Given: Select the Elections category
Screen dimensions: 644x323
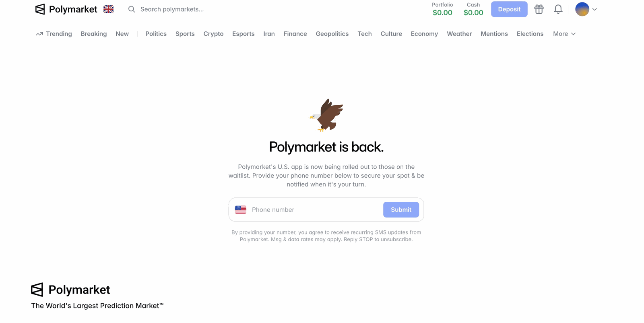Looking at the screenshot, I should [x=530, y=34].
